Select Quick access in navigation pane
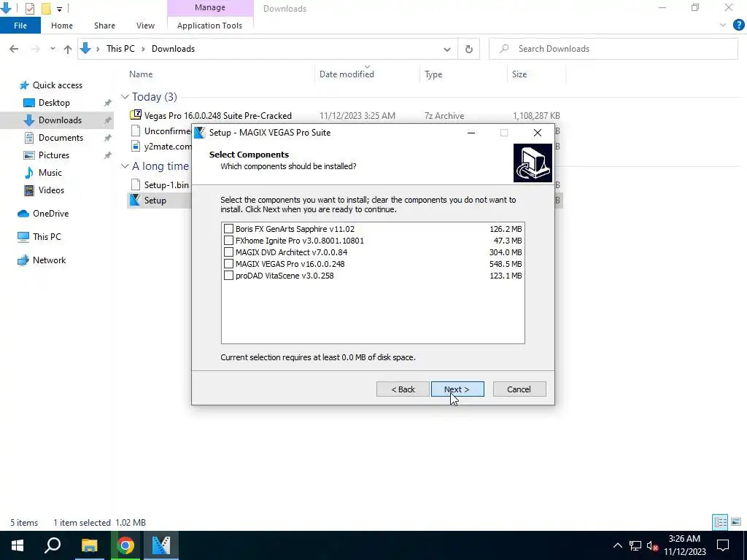 click(57, 85)
